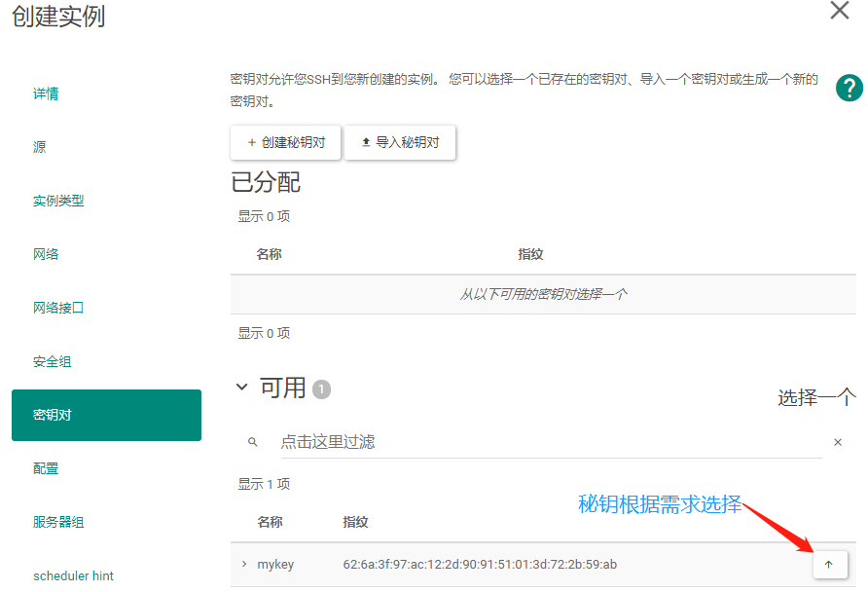Screen dimensions: 868x592
Task: Click the 从以下可用的密钥对选择一个 placeholder row
Action: pyautogui.click(x=543, y=294)
